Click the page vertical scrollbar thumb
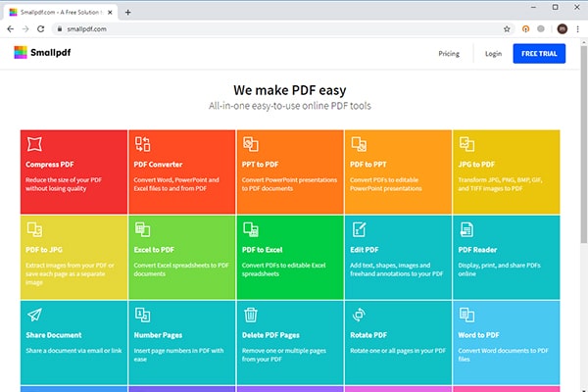The image size is (588, 392). pos(583,144)
